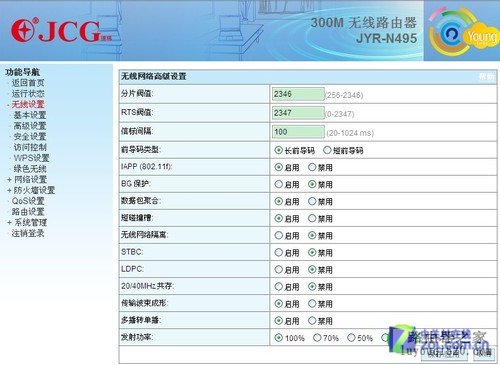Open 路由设置 in the navigation

(28, 211)
